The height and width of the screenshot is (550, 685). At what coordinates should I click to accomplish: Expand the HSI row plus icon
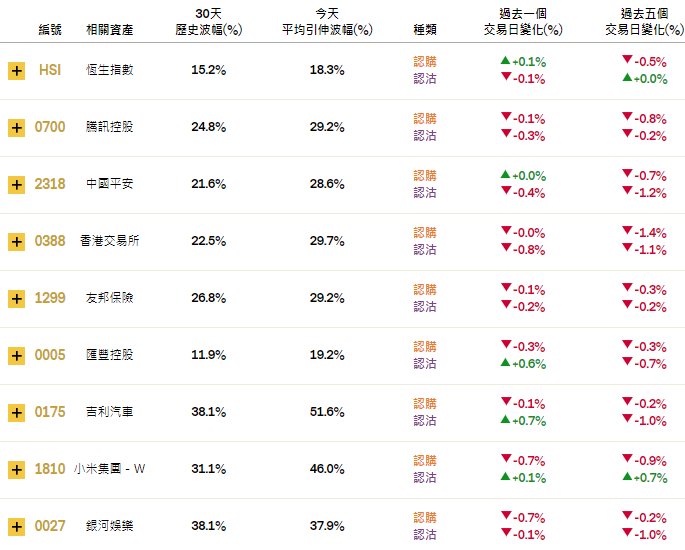tap(16, 71)
